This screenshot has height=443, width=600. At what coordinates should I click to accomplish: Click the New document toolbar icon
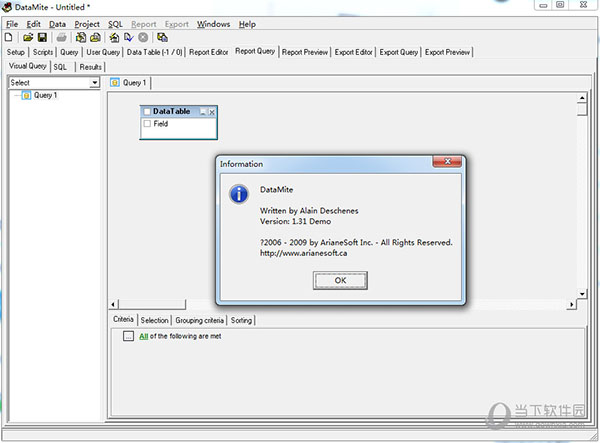(x=8, y=37)
